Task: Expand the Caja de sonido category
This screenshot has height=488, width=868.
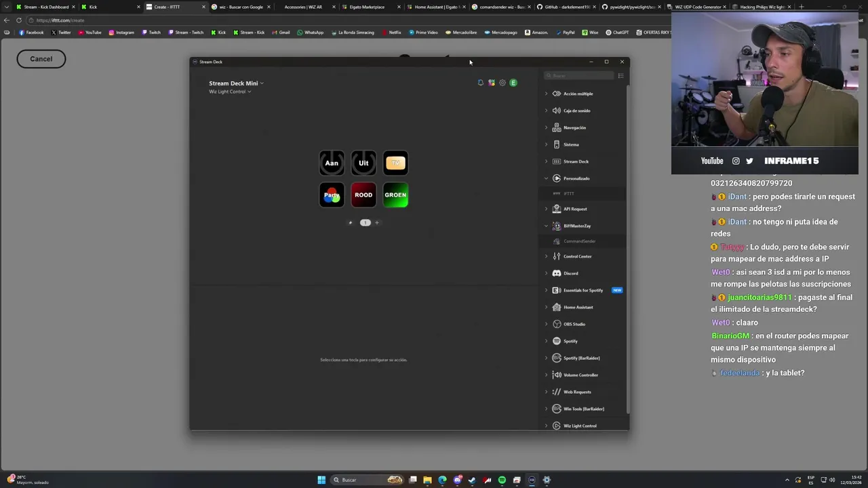Action: [x=547, y=110]
